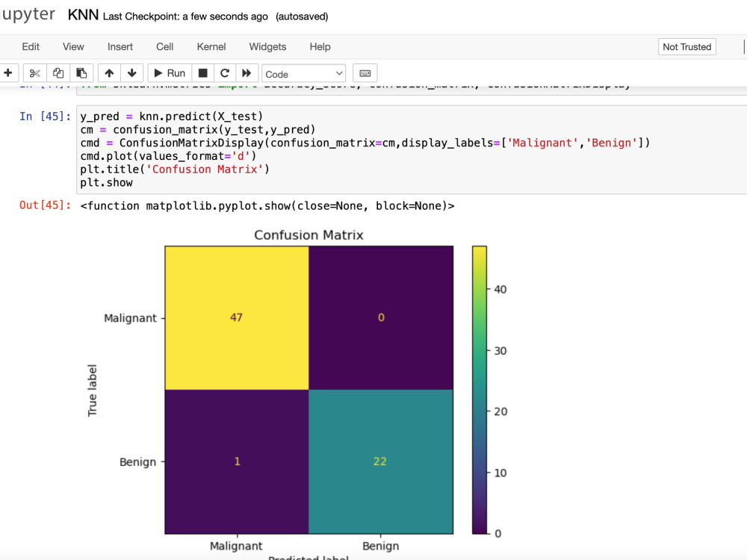Open the Widgets menu
The image size is (747, 560).
click(x=267, y=46)
